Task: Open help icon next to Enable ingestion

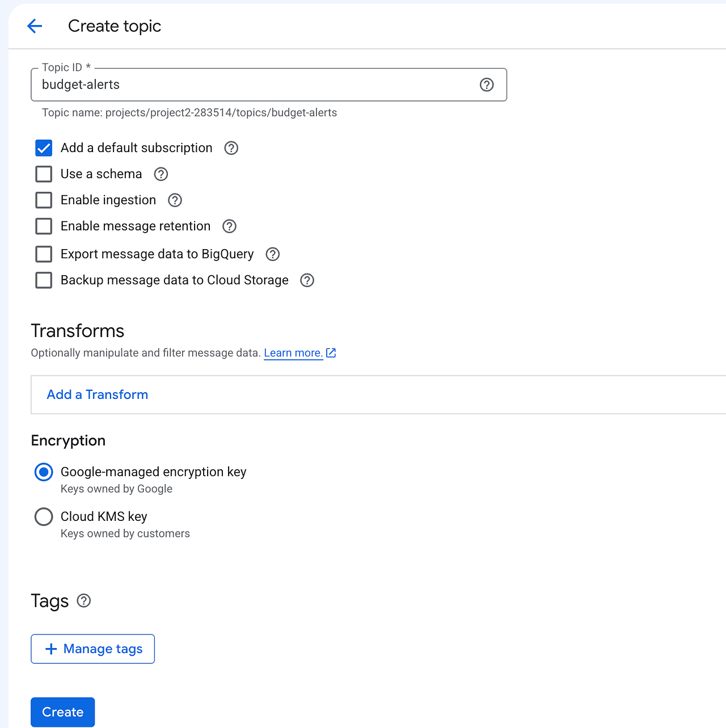Action: [x=175, y=200]
